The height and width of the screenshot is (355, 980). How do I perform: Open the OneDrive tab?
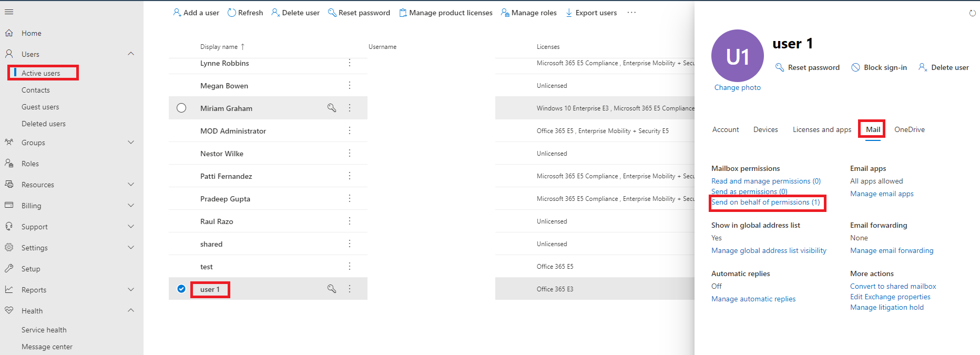pyautogui.click(x=909, y=129)
